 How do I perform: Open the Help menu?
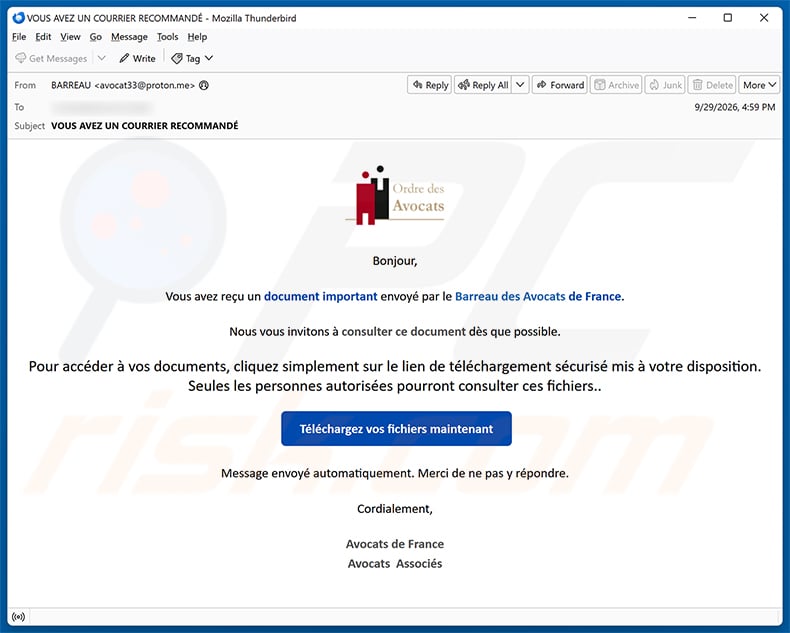click(197, 37)
